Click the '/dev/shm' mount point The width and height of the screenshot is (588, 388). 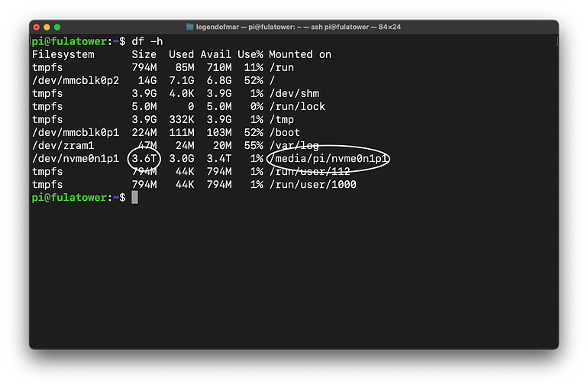tap(294, 93)
